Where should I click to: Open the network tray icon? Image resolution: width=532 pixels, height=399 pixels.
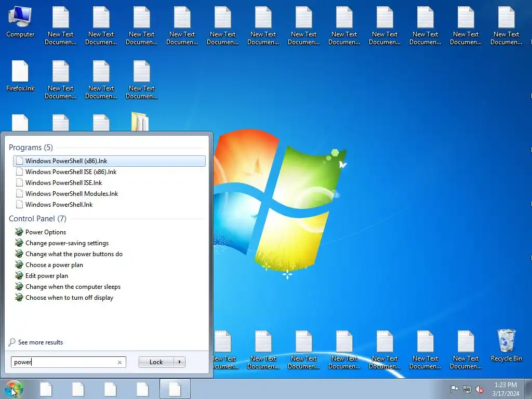click(467, 389)
